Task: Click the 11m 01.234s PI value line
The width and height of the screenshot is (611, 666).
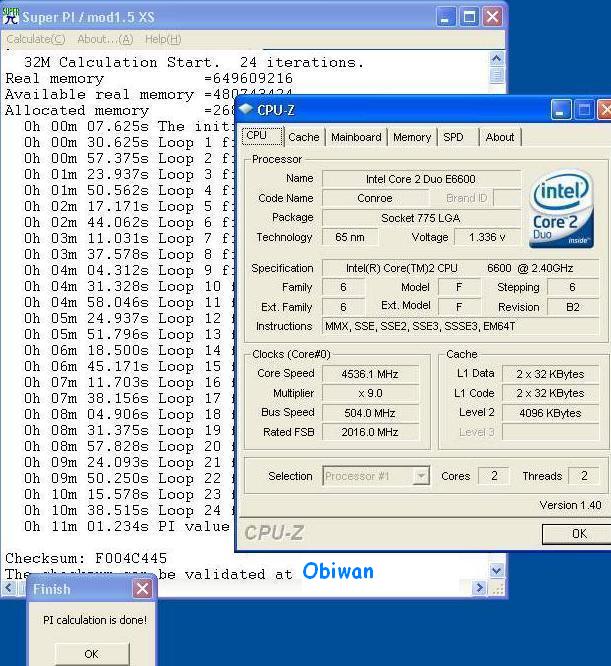Action: point(127,527)
